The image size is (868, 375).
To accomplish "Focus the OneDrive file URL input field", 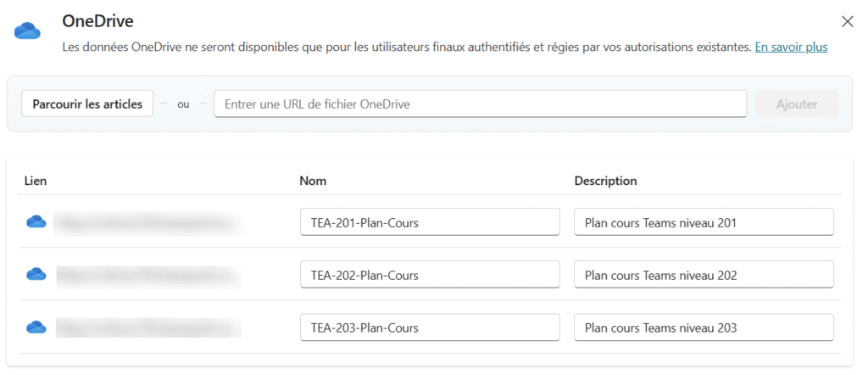I will click(x=480, y=104).
